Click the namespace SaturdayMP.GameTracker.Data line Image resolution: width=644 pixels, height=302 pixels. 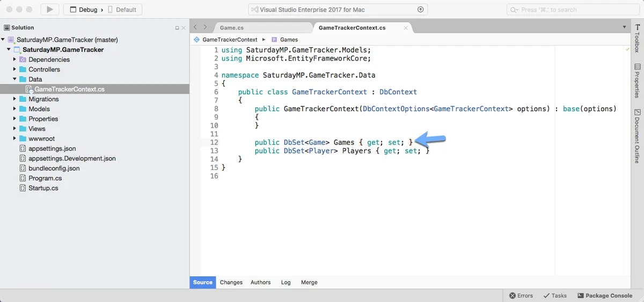click(298, 75)
